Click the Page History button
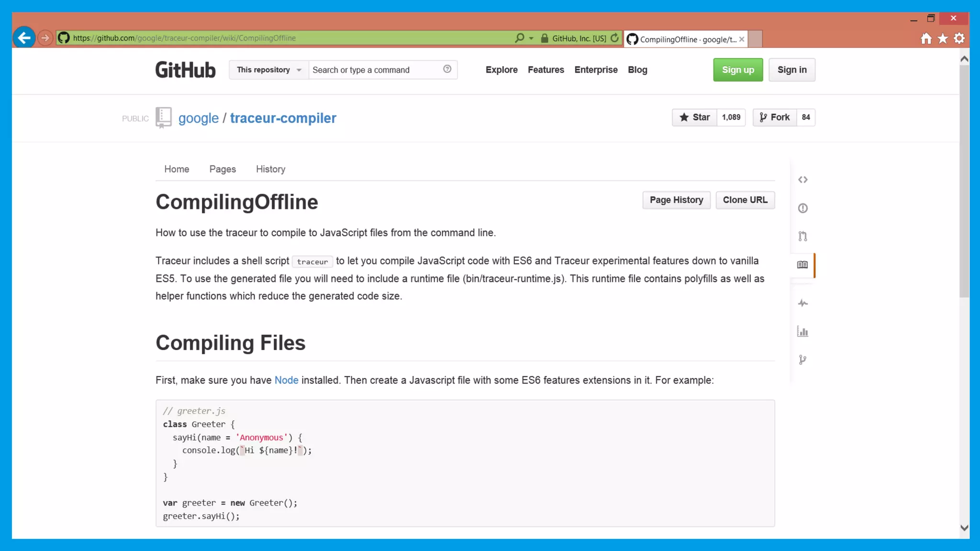Screen dimensions: 980x551 coord(676,200)
